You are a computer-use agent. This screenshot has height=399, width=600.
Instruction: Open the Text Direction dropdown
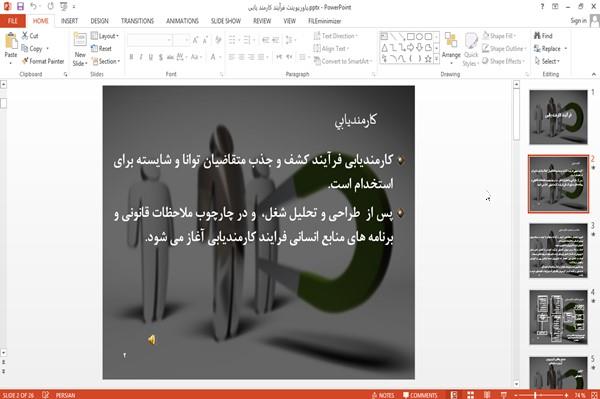click(x=336, y=36)
